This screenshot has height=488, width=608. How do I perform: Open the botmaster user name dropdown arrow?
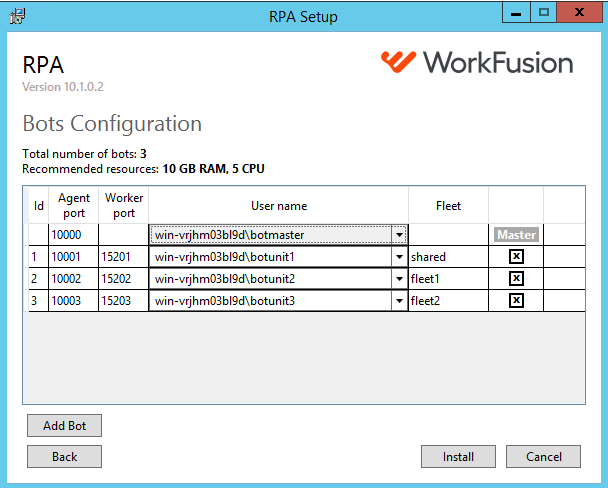(x=399, y=235)
